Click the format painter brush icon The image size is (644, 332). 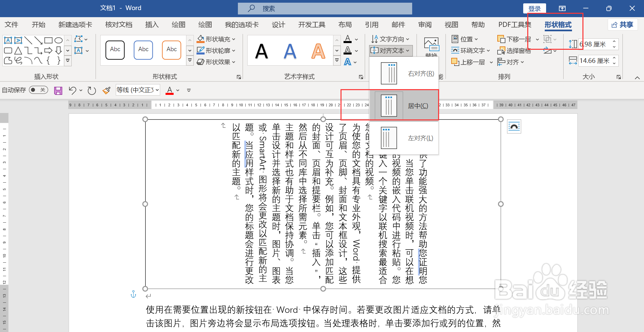click(x=107, y=90)
